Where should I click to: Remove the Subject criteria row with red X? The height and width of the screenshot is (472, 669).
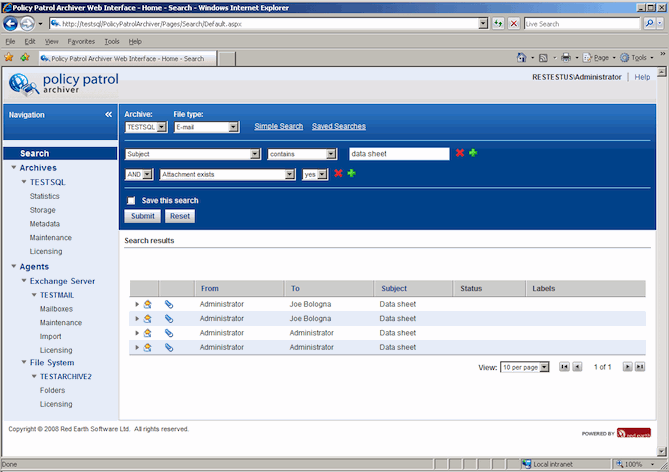[x=460, y=153]
